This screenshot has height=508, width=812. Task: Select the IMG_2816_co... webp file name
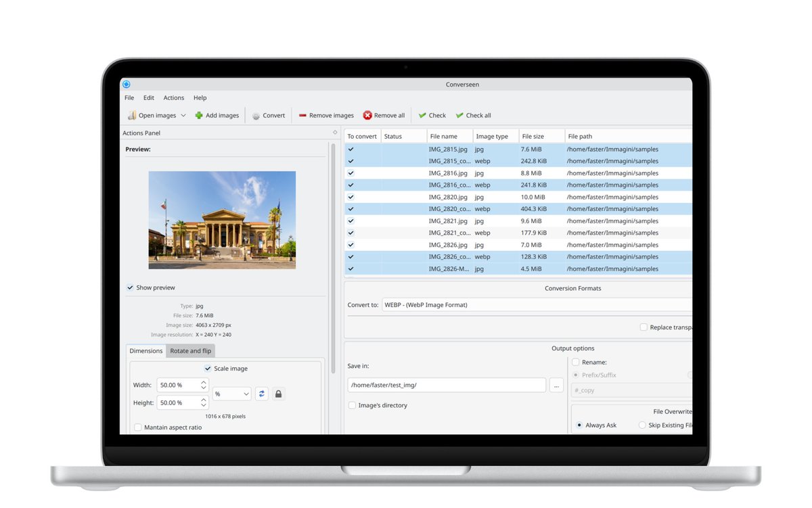449,185
